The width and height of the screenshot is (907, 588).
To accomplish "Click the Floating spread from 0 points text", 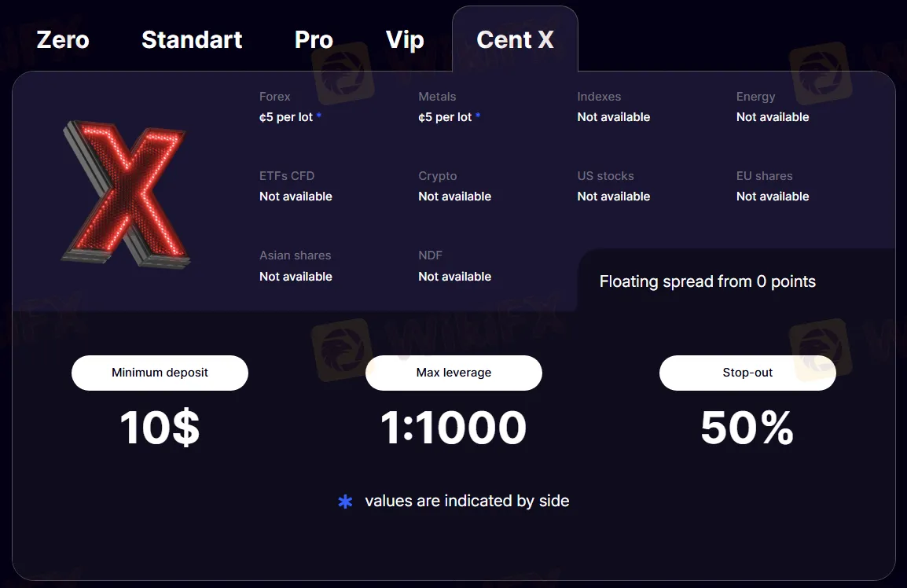I will click(x=707, y=281).
